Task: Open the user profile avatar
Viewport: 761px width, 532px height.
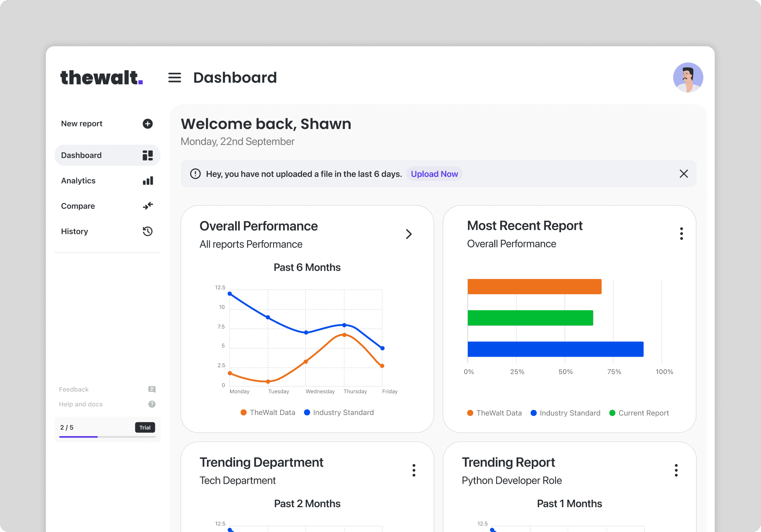Action: [x=688, y=78]
